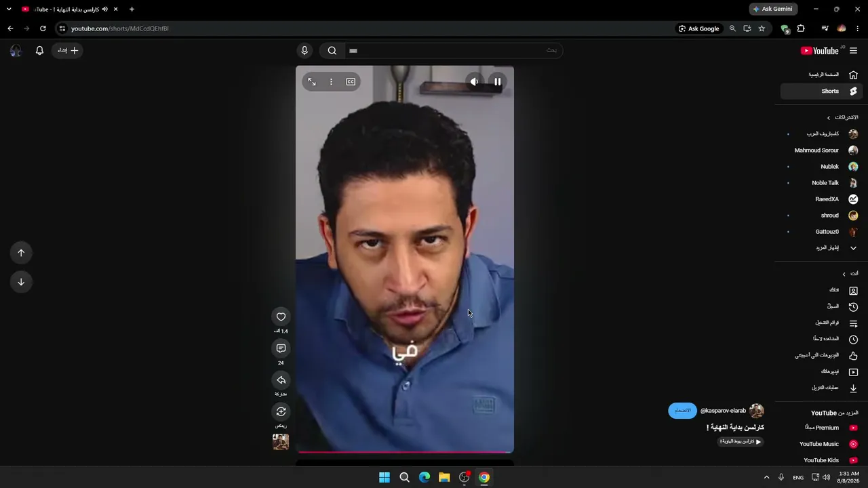Open the Chrome extensions puzzle icon
Viewport: 868px width, 488px height.
click(x=801, y=28)
